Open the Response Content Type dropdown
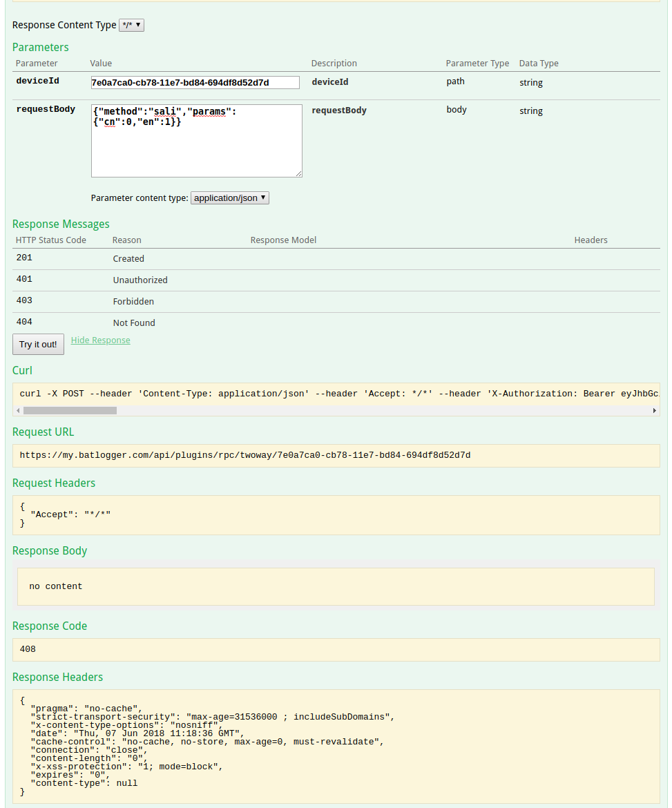The image size is (672, 808). 131,25
